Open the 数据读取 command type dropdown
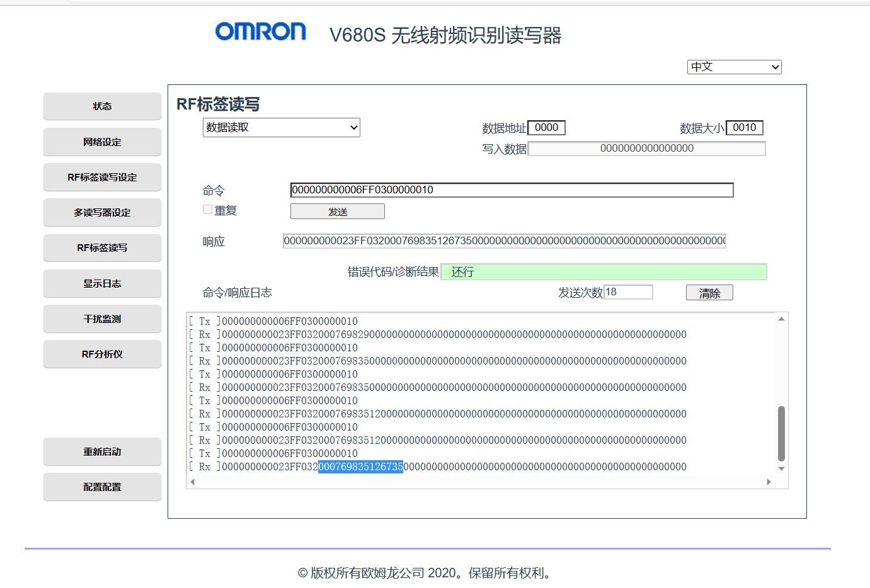 tap(281, 128)
